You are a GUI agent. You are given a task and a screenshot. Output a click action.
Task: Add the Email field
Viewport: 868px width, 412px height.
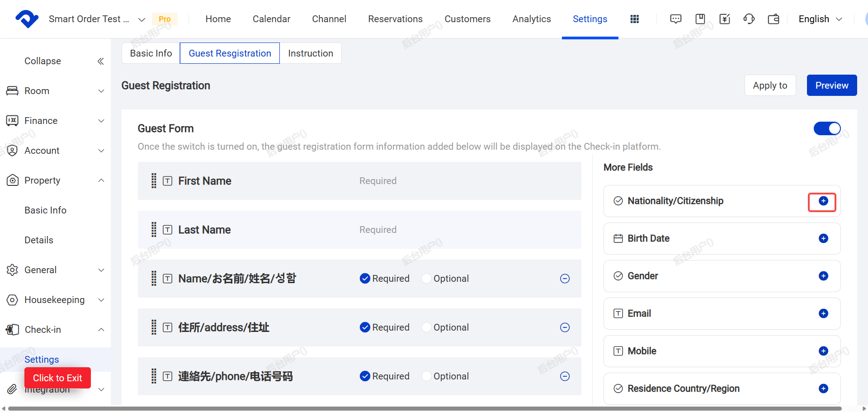click(823, 313)
